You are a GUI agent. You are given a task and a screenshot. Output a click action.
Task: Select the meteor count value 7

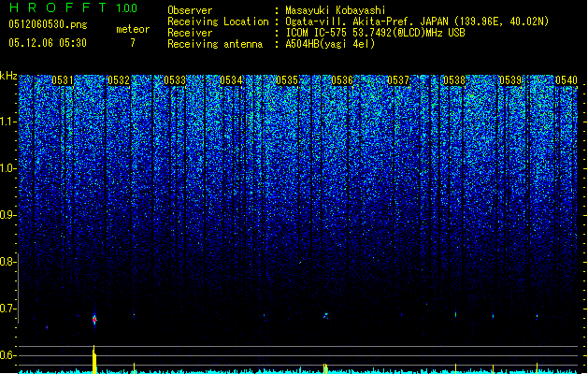pos(133,43)
